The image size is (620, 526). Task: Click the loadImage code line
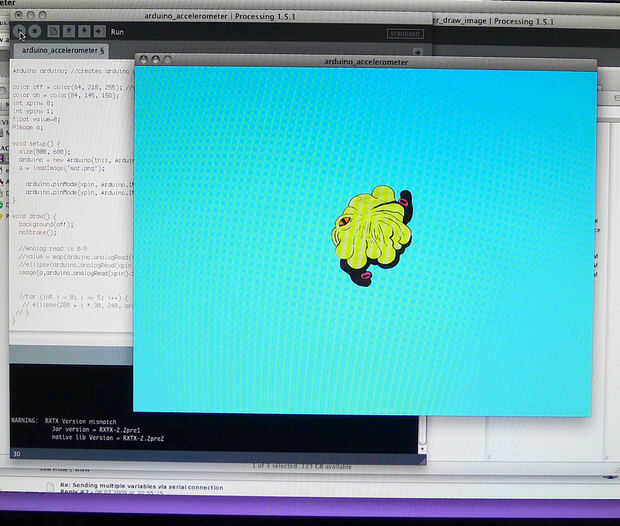(61, 168)
